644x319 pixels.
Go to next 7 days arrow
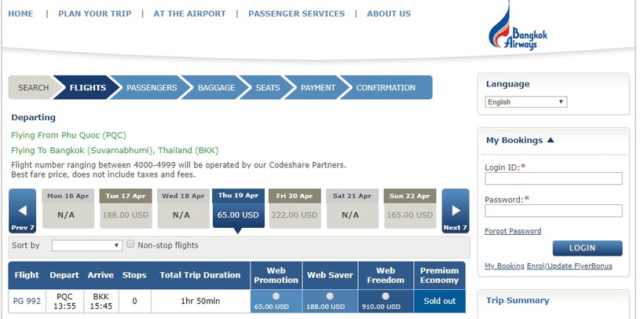455,211
